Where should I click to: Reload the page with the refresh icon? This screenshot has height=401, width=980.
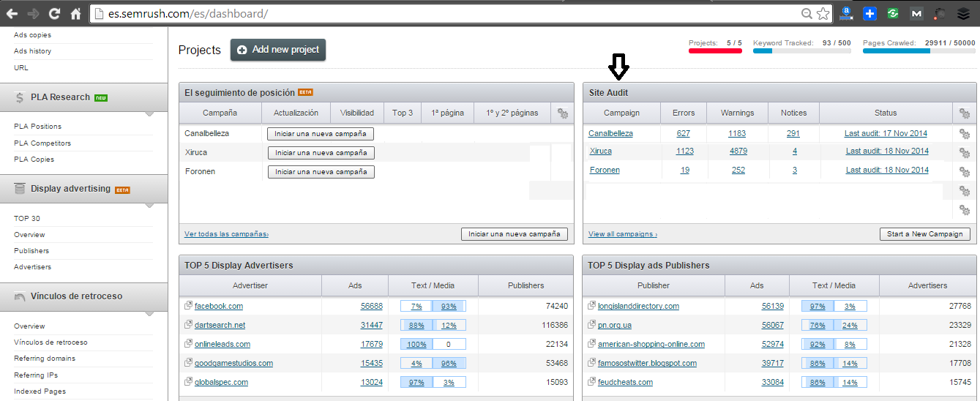pos(54,13)
